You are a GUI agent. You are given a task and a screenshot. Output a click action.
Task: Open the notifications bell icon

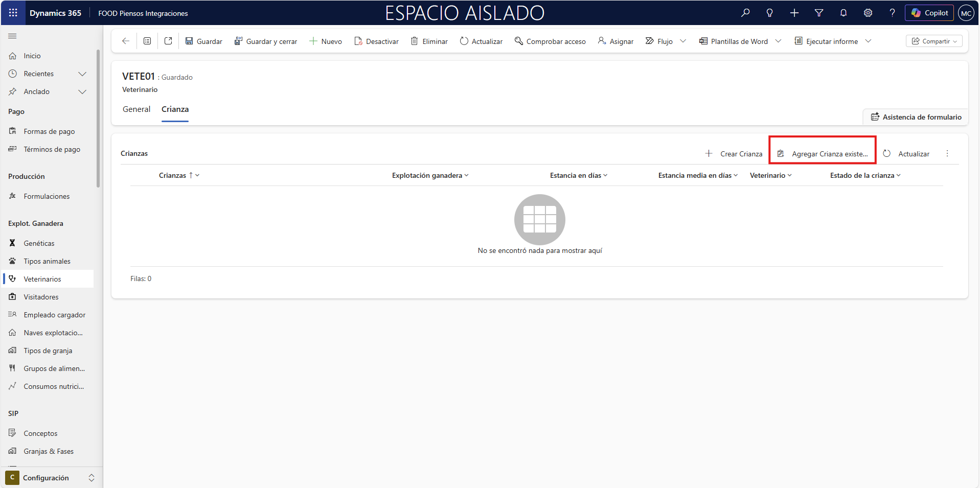843,13
